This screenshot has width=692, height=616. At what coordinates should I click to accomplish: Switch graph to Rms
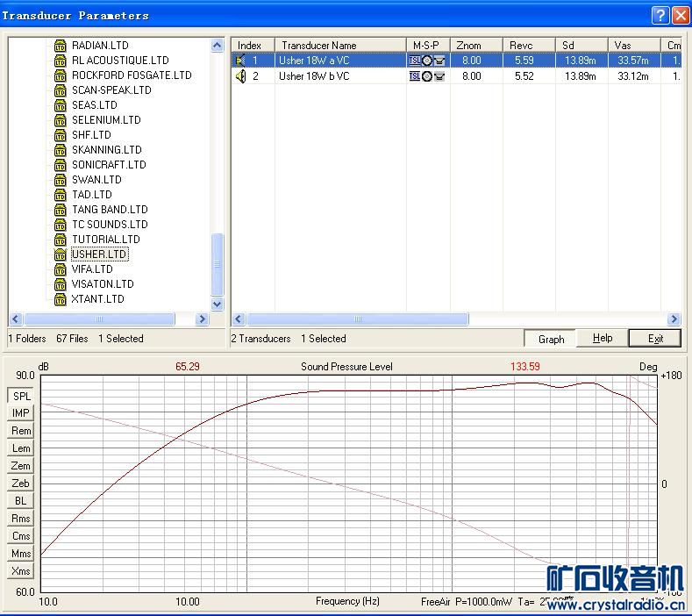(x=21, y=519)
